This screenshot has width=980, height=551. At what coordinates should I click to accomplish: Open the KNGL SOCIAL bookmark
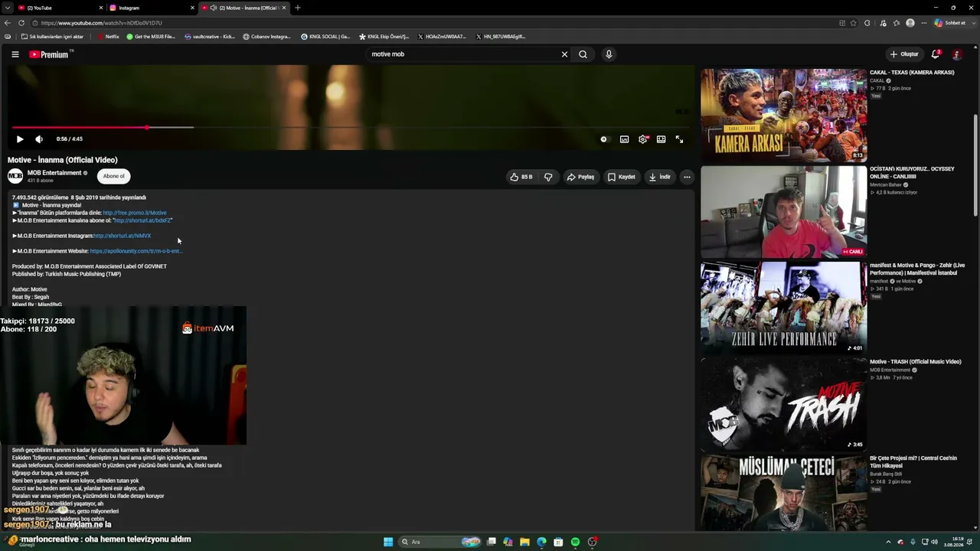[x=325, y=37]
